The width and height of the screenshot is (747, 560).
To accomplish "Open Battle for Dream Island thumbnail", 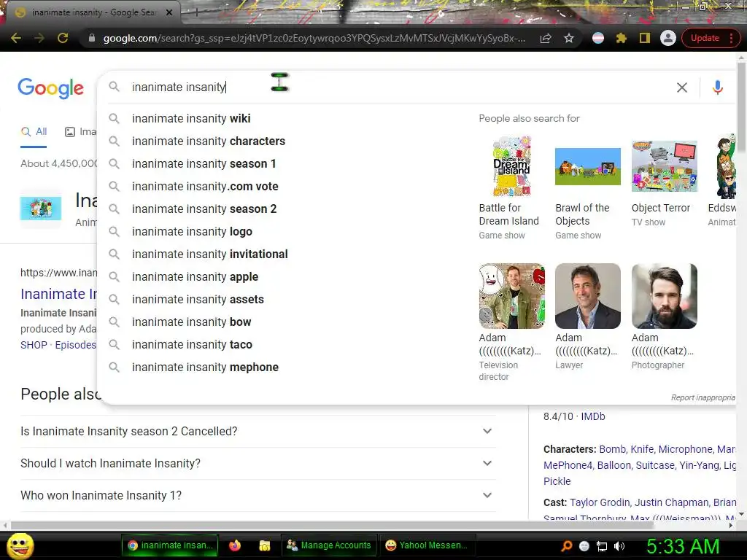I will [x=511, y=166].
